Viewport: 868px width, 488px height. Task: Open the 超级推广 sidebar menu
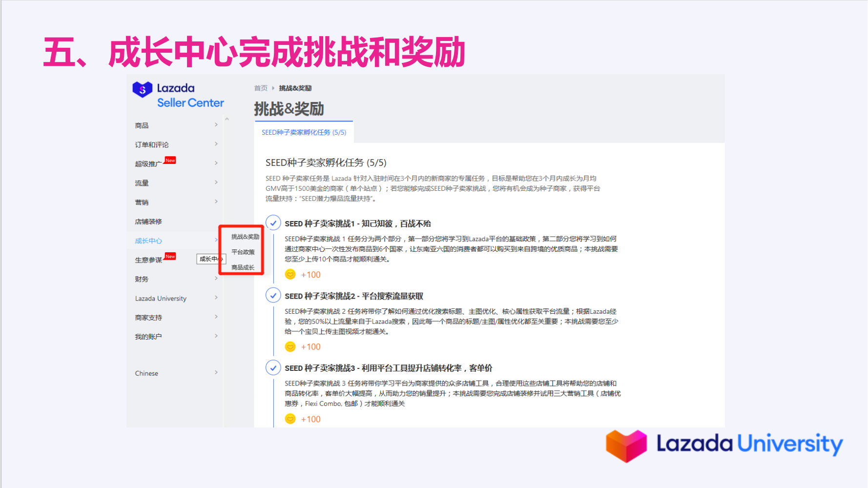tap(148, 164)
